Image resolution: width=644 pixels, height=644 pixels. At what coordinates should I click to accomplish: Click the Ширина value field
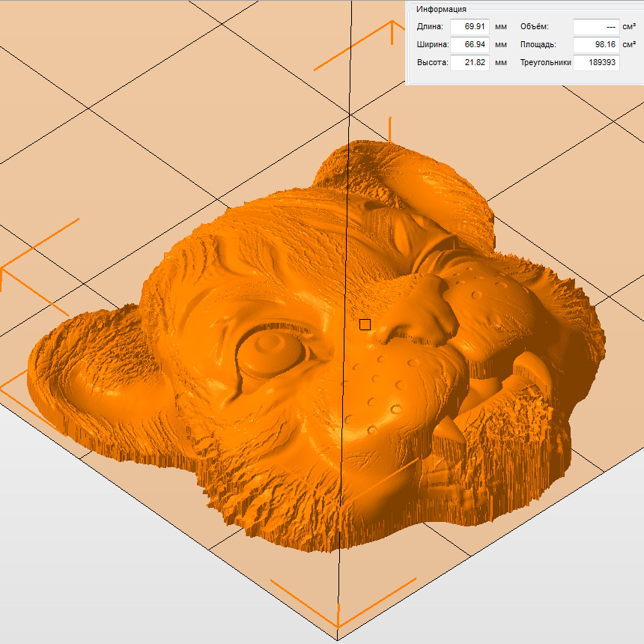[x=470, y=45]
